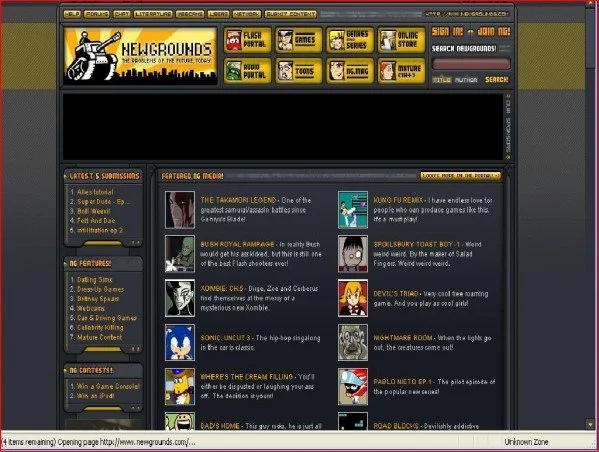Select Title search mode
The image size is (599, 452).
442,80
